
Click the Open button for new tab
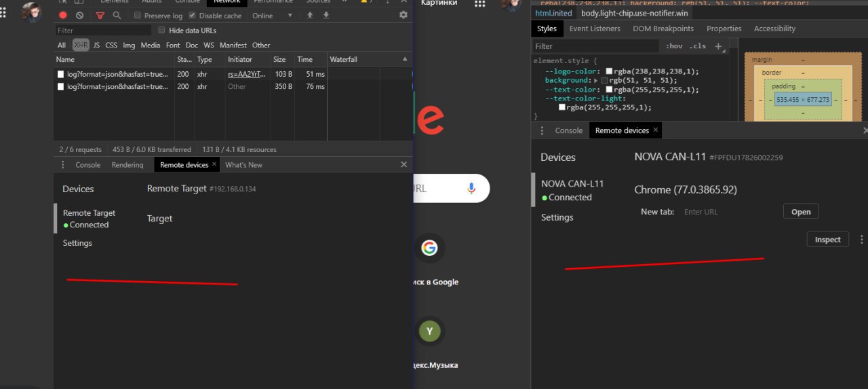(801, 212)
